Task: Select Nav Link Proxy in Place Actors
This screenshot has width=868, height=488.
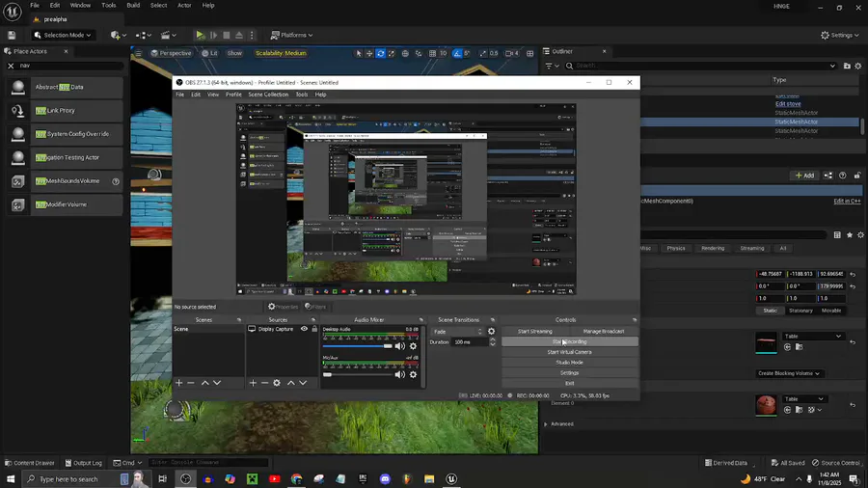Action: [x=66, y=111]
